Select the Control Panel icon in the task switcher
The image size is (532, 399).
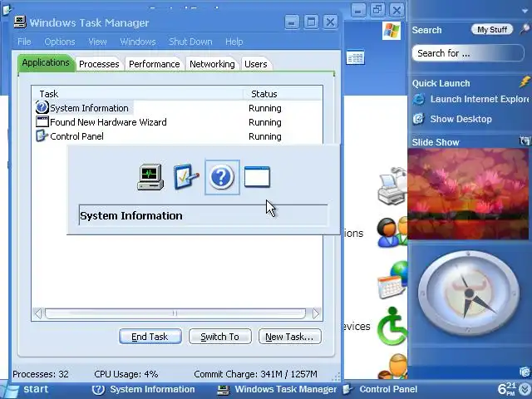coord(186,177)
